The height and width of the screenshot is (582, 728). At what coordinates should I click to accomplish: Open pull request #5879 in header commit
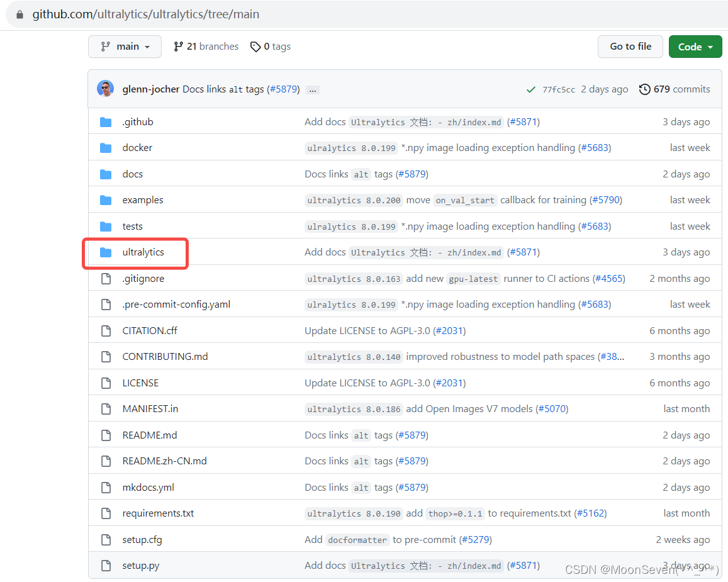pyautogui.click(x=283, y=89)
